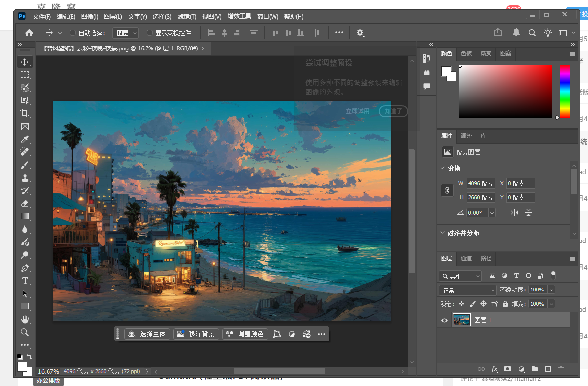Enable the 自动选择 checkbox
Screen dimensions: 588x386
(72, 33)
